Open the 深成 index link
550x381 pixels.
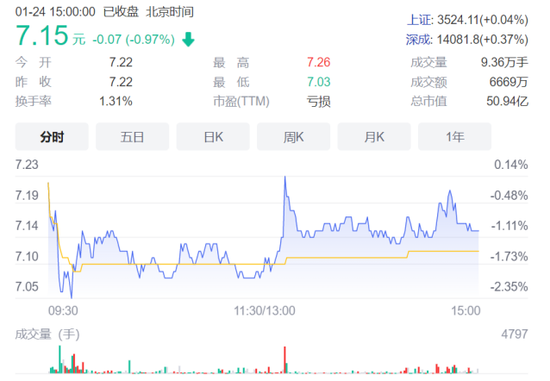pyautogui.click(x=419, y=39)
